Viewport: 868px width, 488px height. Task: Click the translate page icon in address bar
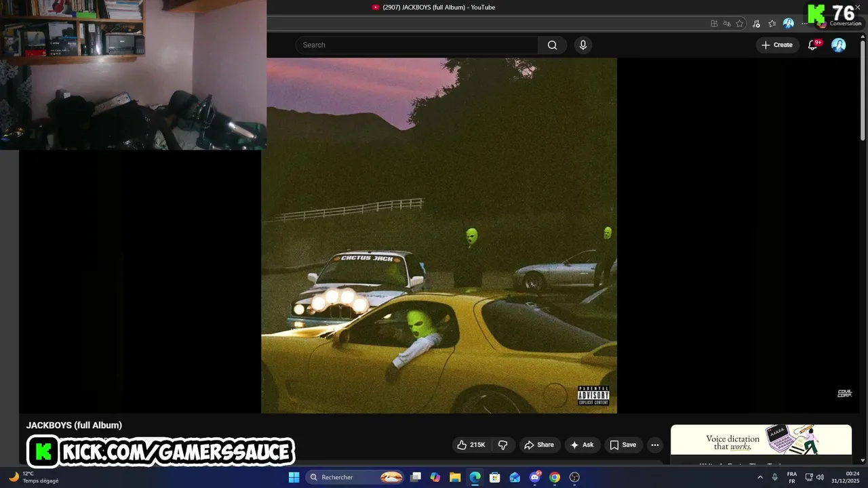[727, 23]
